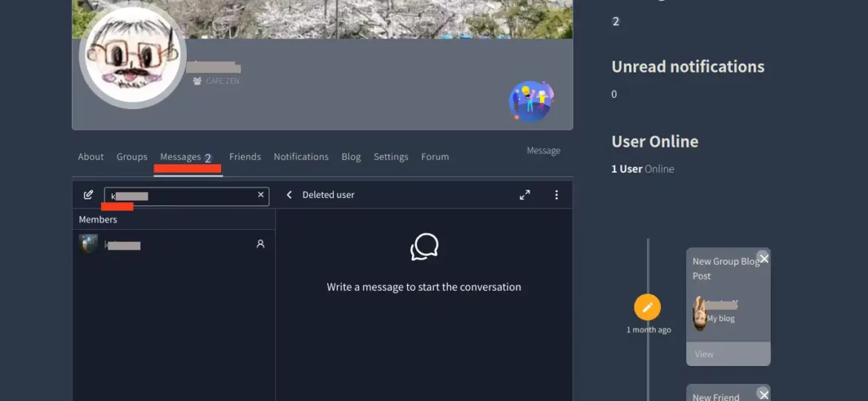Dismiss the New Friend notification card
Screen dimensions: 868x401
(x=763, y=394)
